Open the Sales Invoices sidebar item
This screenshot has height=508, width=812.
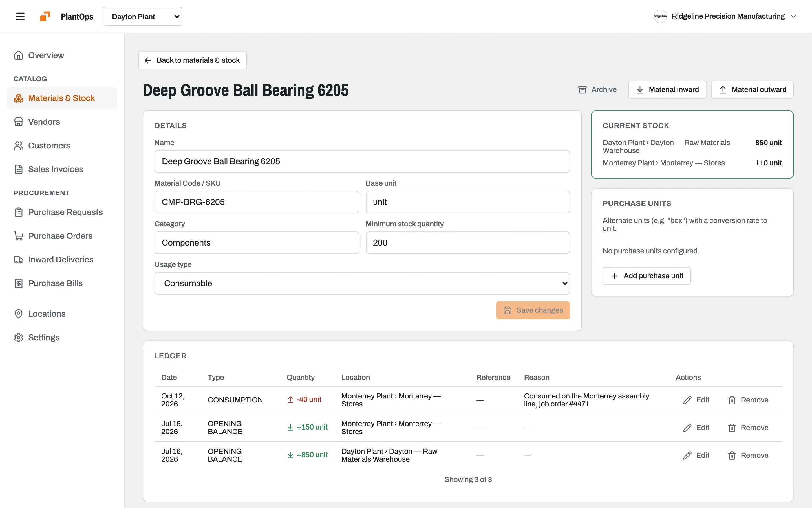tap(62, 169)
